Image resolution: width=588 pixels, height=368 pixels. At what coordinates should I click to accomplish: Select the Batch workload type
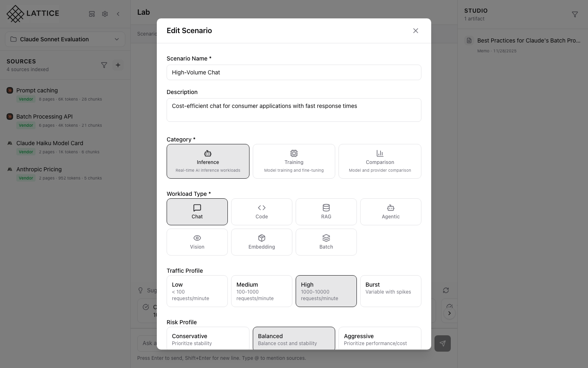pos(326,242)
